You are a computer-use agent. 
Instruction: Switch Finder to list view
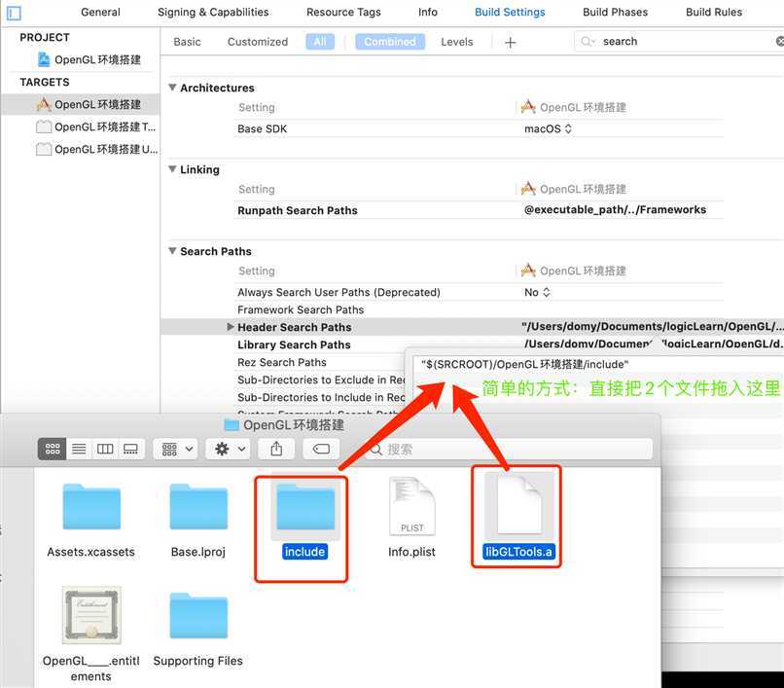tap(79, 449)
